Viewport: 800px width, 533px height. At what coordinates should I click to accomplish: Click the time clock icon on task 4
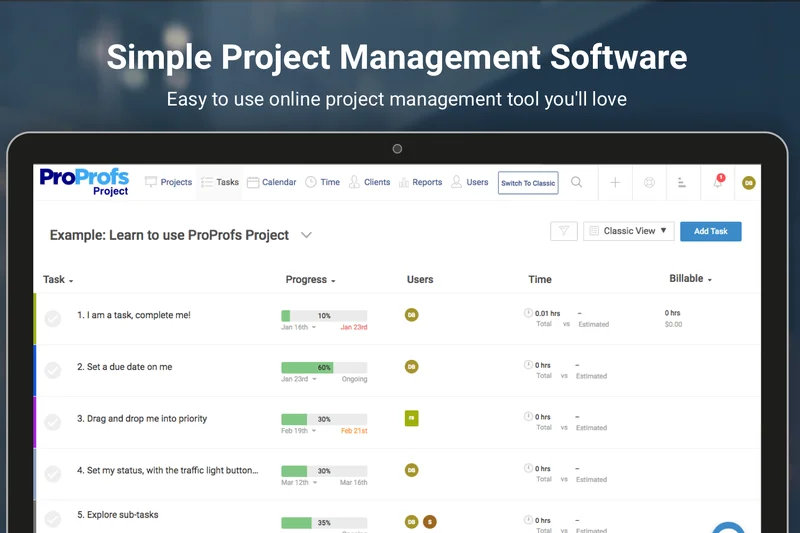tap(528, 468)
